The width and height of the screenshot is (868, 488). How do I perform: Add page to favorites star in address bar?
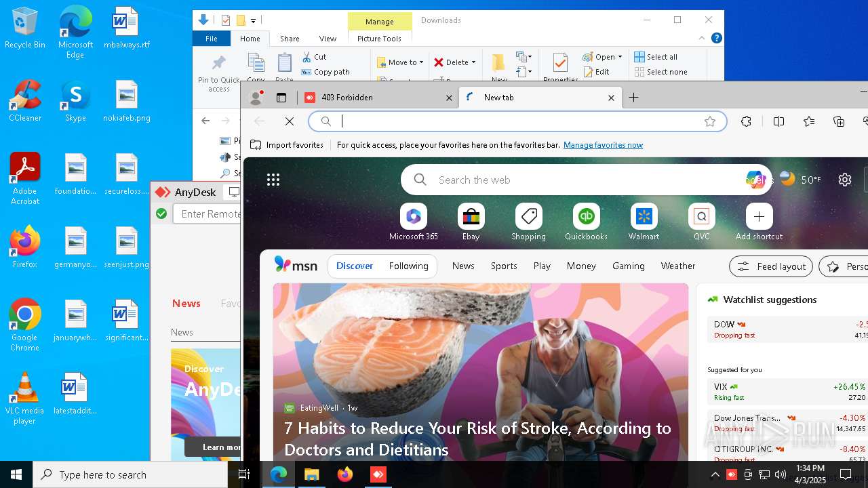[x=710, y=121]
